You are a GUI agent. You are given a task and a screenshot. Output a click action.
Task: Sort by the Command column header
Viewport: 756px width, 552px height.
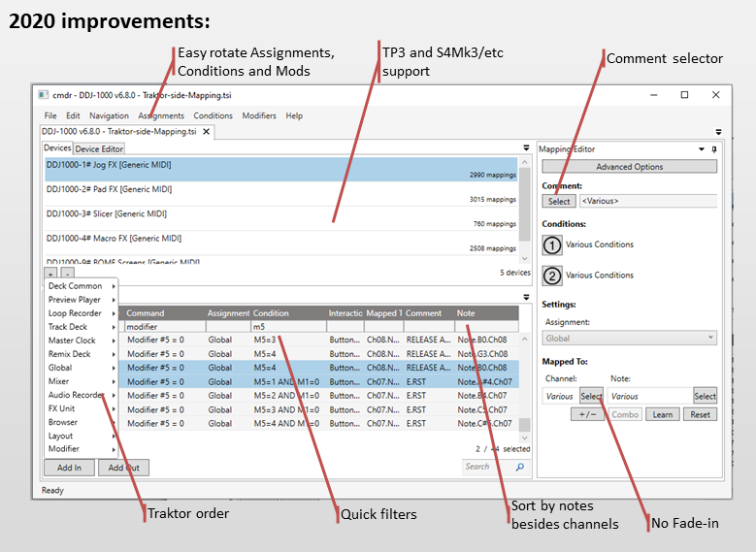point(164,313)
